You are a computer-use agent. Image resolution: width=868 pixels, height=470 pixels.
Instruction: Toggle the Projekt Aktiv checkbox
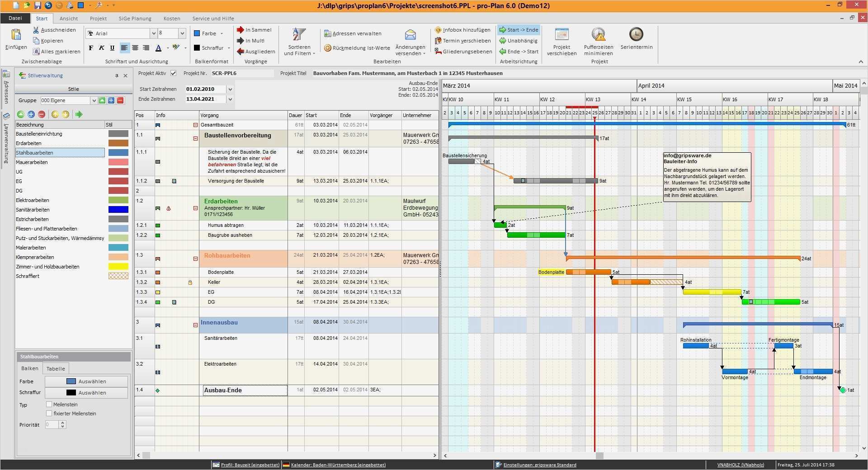tap(173, 73)
